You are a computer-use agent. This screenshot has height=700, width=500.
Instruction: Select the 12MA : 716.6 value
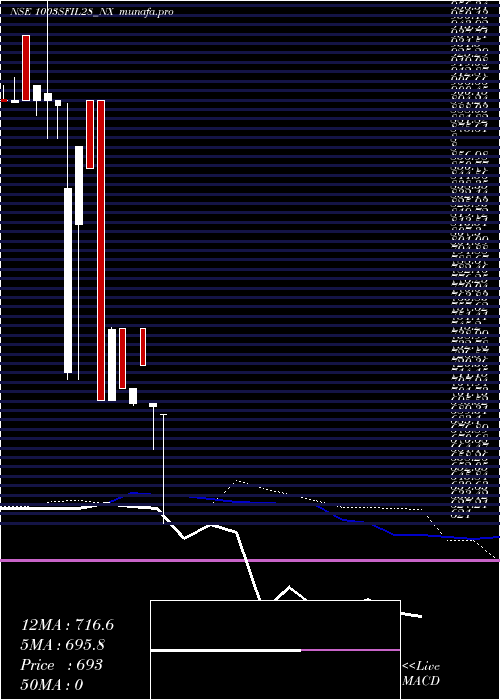tap(67, 625)
